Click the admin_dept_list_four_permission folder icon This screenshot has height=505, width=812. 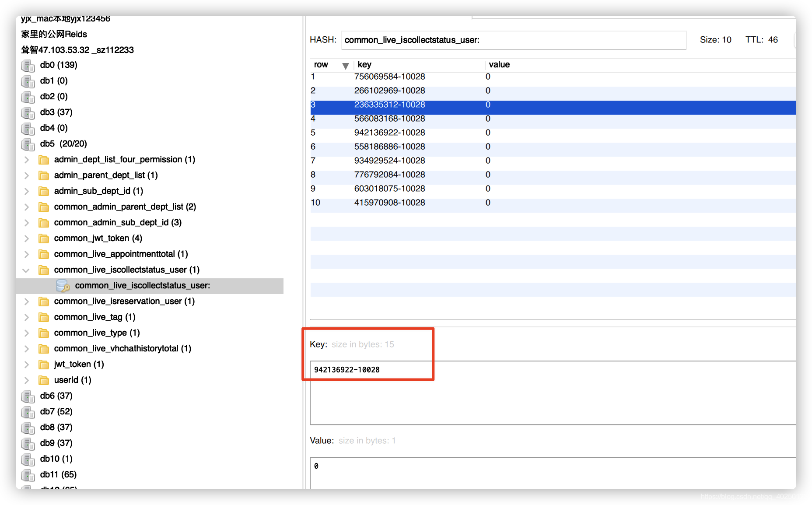pos(44,160)
